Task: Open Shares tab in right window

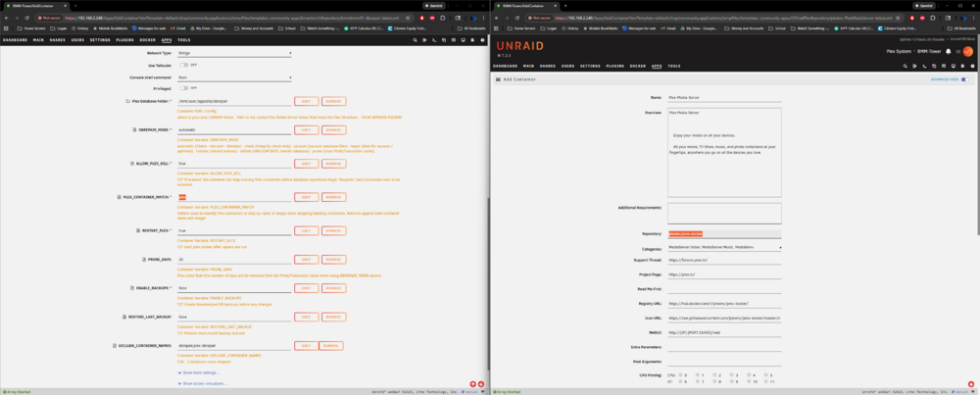Action: point(548,66)
